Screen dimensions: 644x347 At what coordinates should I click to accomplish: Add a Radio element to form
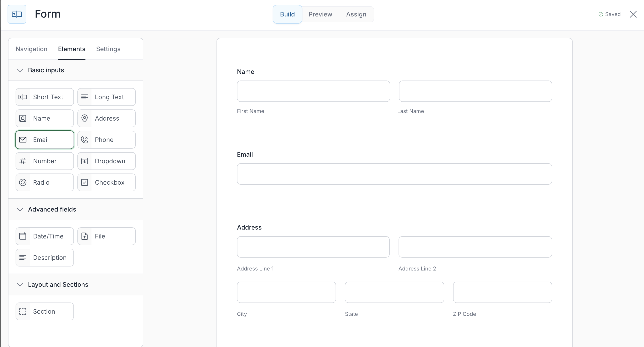(45, 182)
